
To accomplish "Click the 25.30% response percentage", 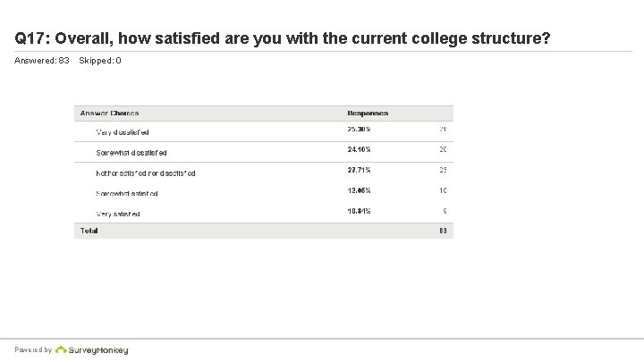I will click(x=360, y=130).
